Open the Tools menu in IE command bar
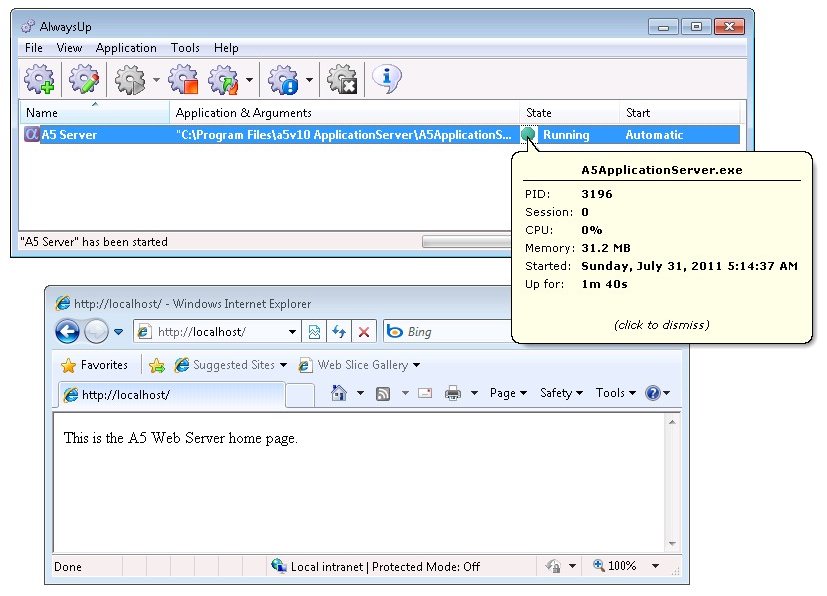 [616, 393]
